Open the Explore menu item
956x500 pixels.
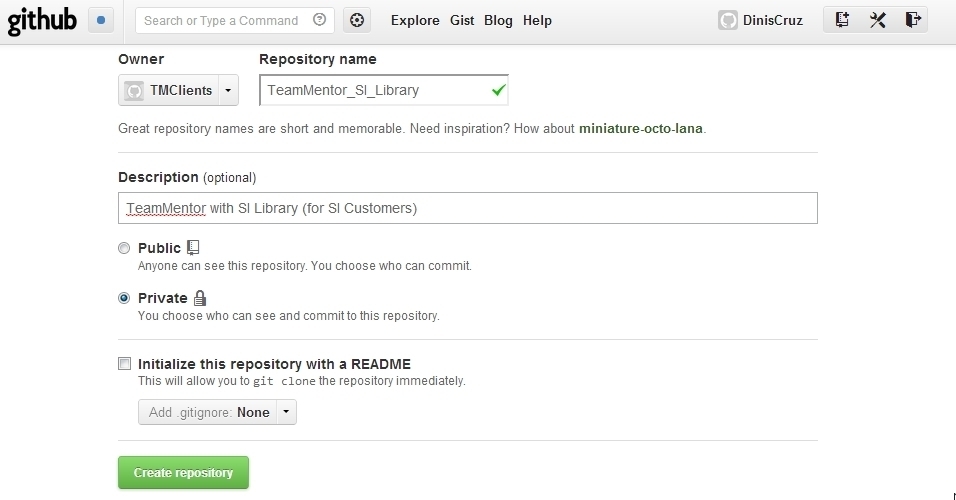[414, 20]
